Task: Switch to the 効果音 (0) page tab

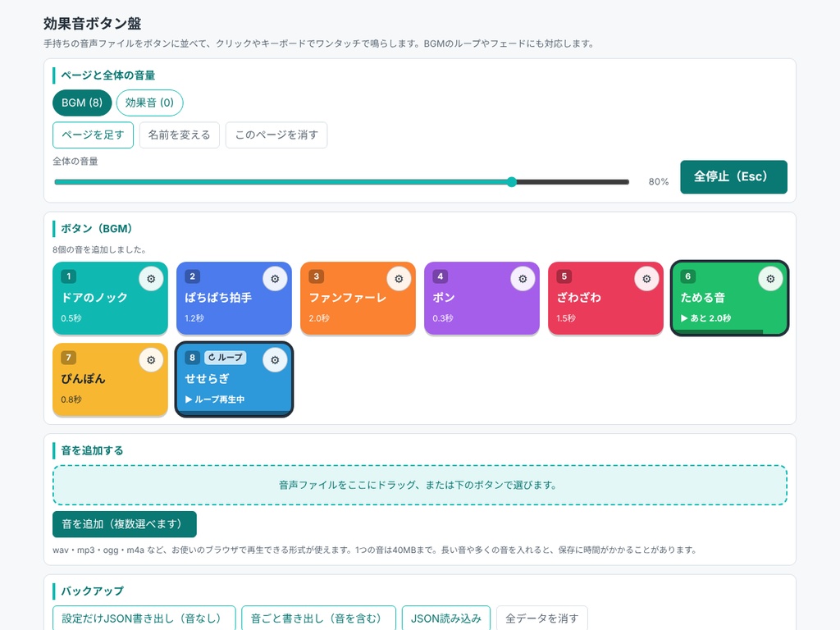Action: (149, 103)
